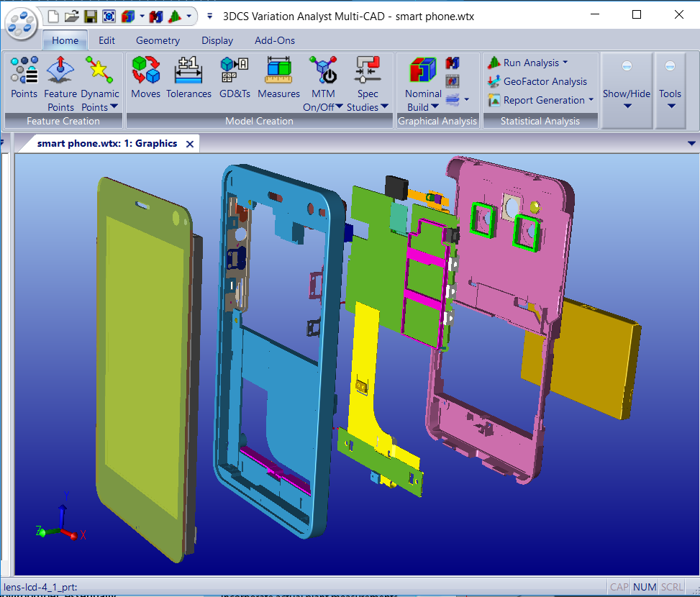Open the Display ribbon tab
The image size is (700, 597).
tap(217, 40)
